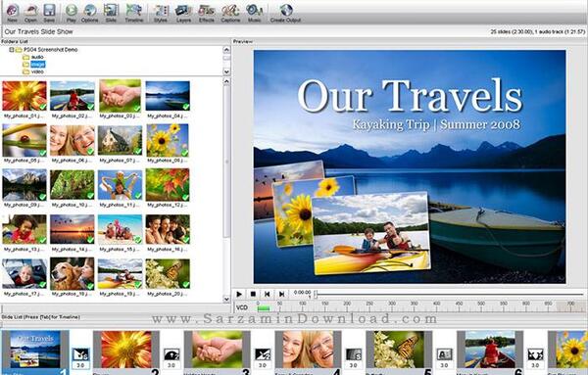This screenshot has height=375, width=588.
Task: Save the show using the Save icon
Action: [x=49, y=13]
